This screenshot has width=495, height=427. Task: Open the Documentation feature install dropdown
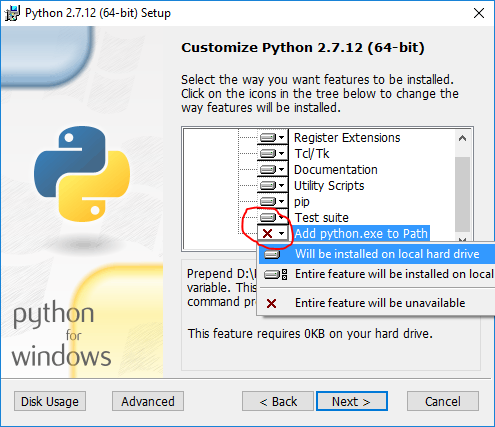click(272, 169)
